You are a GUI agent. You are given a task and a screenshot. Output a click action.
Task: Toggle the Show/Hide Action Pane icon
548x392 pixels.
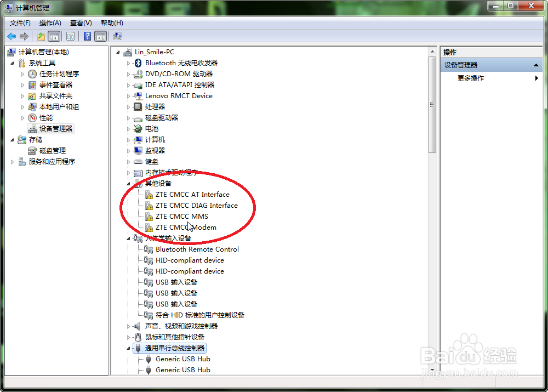(101, 36)
